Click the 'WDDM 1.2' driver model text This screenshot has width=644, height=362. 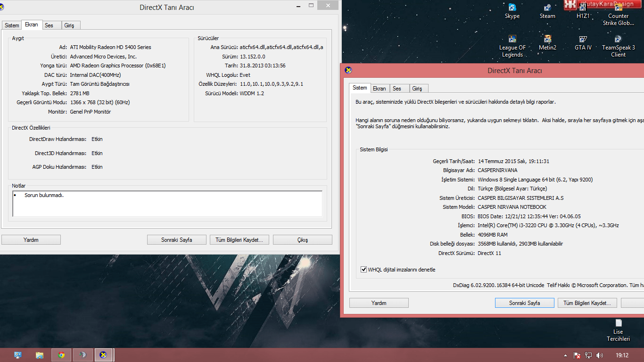pyautogui.click(x=252, y=93)
